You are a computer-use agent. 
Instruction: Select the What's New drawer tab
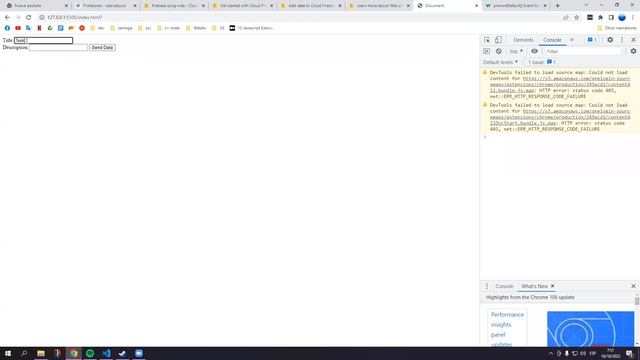click(x=534, y=286)
